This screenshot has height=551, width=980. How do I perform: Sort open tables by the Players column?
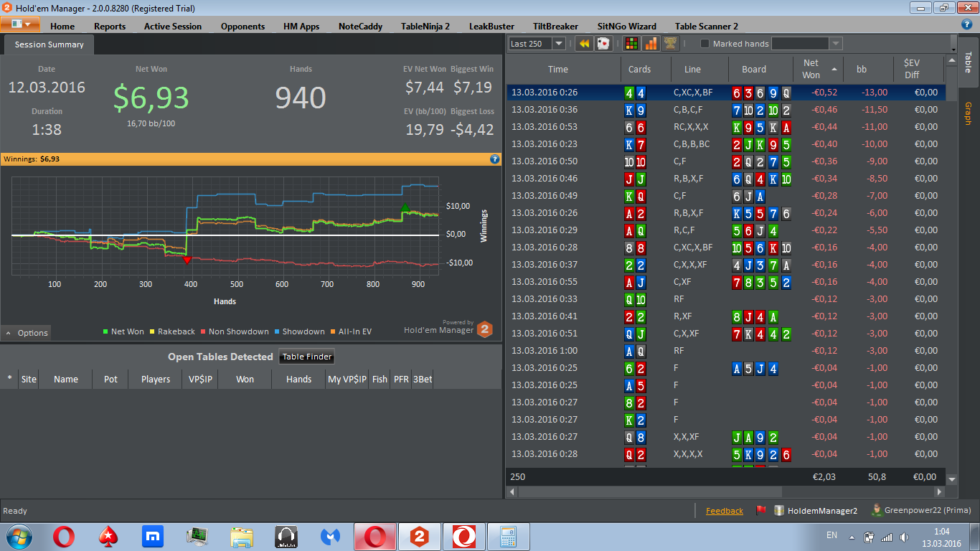click(156, 379)
